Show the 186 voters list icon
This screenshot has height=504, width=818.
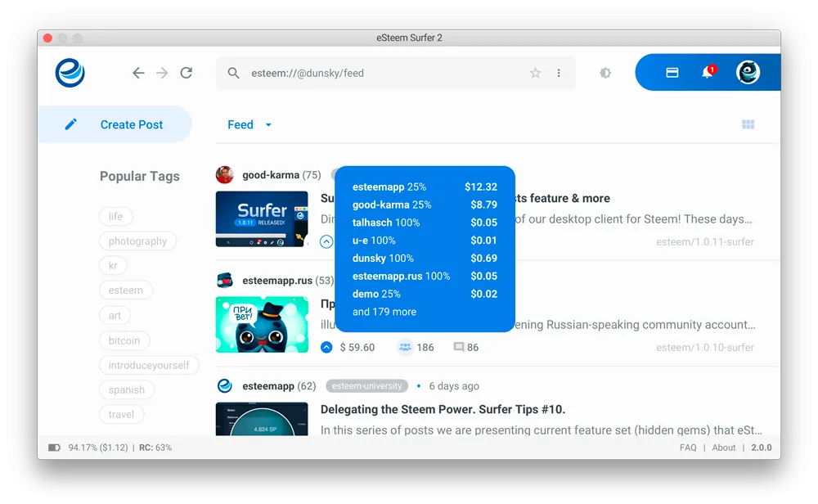click(406, 346)
